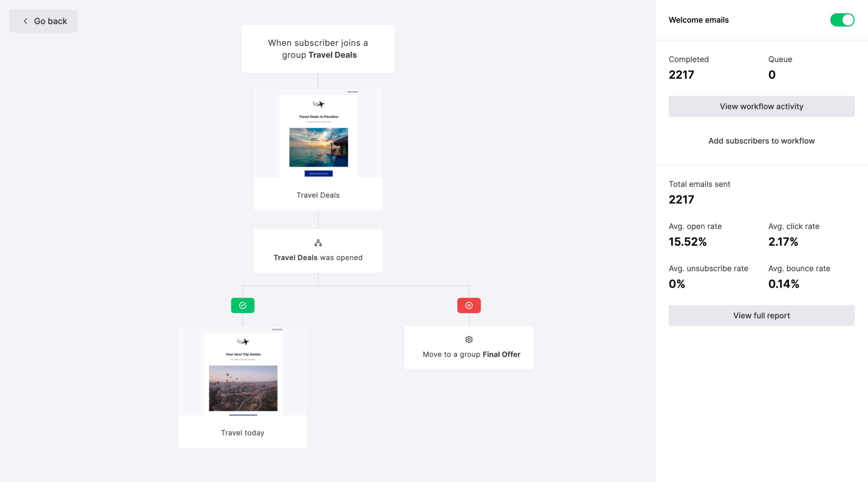868x482 pixels.
Task: Select the Travel Deals was opened node
Action: click(318, 249)
